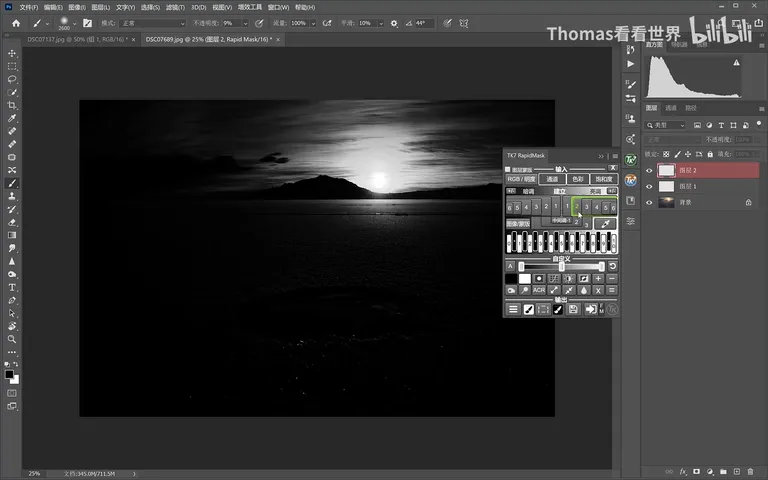Viewport: 768px width, 480px height.
Task: Click the play Actions icon in the dock
Action: (630, 64)
